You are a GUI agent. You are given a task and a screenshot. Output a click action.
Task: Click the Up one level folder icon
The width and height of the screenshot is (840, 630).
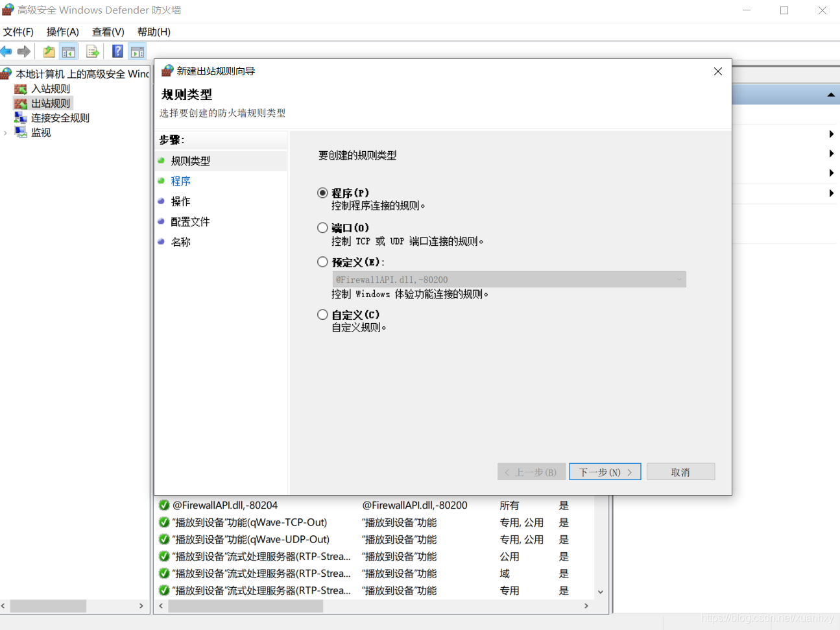(x=49, y=51)
